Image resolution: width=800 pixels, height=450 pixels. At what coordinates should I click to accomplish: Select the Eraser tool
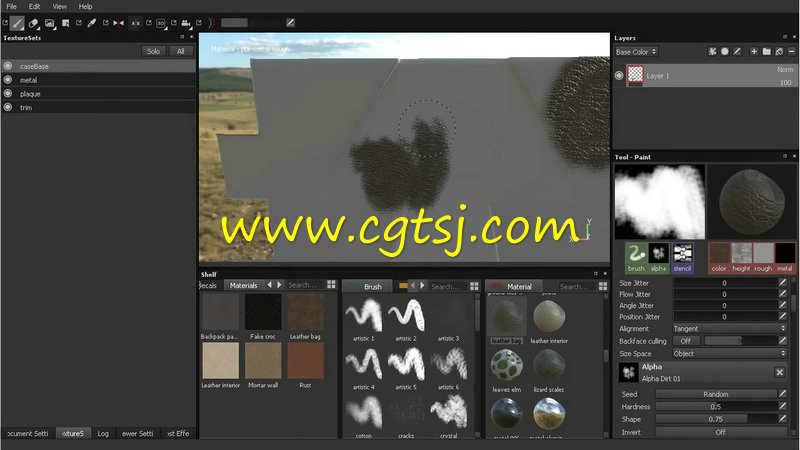tap(34, 23)
